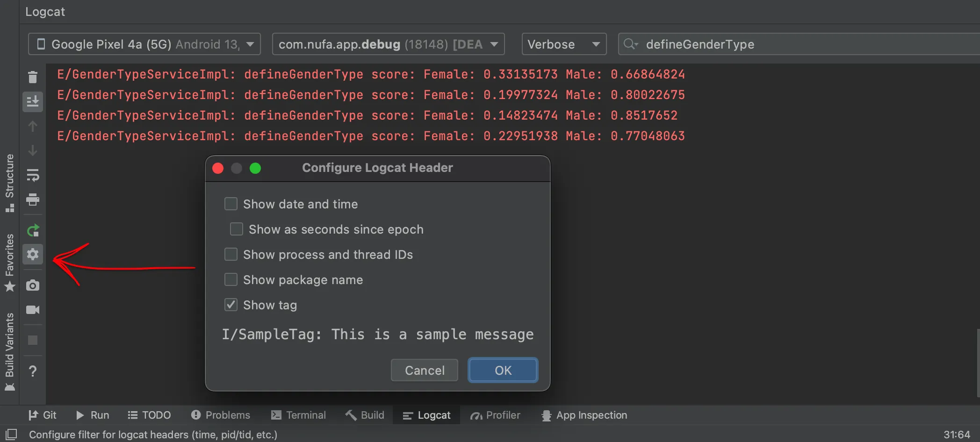Image resolution: width=980 pixels, height=442 pixels.
Task: Toggle the Soft-wrap lines icon
Action: pyautogui.click(x=32, y=175)
